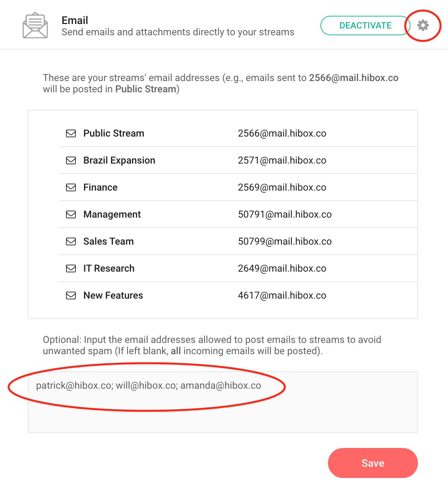Save the allowed email addresses
The image size is (448, 493).
pos(373,463)
